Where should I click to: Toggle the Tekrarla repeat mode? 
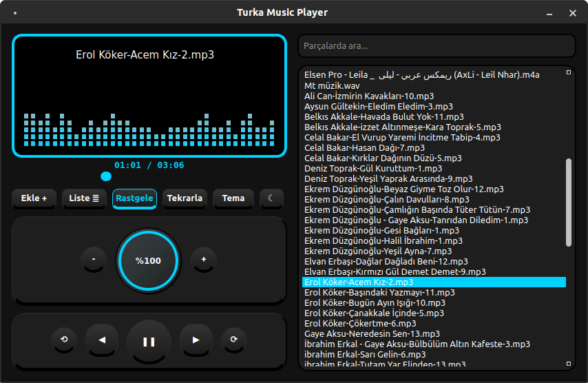[185, 198]
